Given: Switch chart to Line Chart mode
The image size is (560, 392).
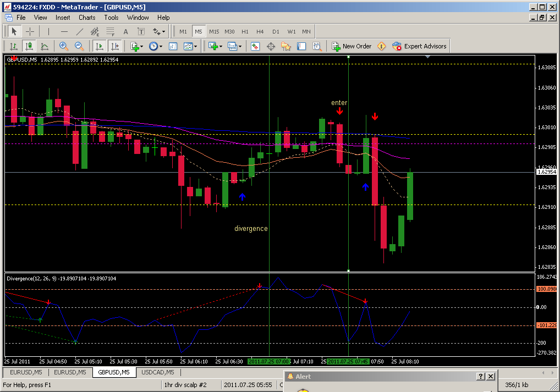Looking at the screenshot, I should (x=45, y=46).
